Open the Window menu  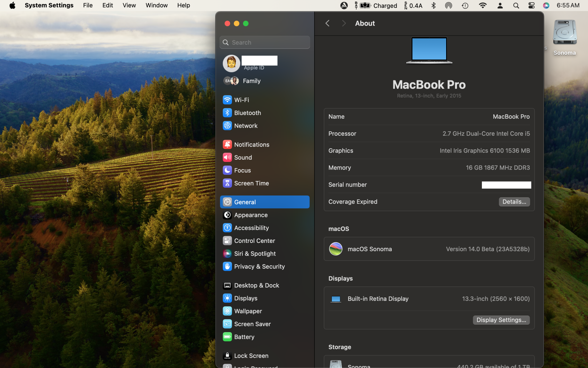tap(156, 5)
